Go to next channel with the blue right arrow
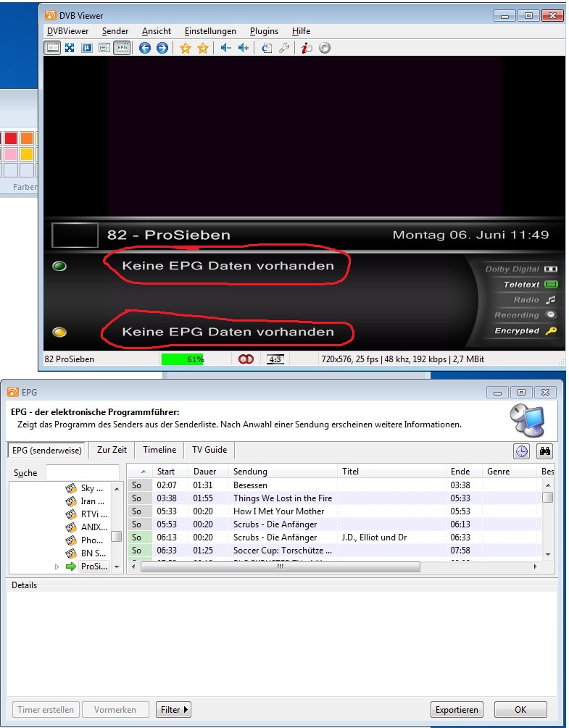Viewport: 569px width, 728px height. click(x=162, y=47)
